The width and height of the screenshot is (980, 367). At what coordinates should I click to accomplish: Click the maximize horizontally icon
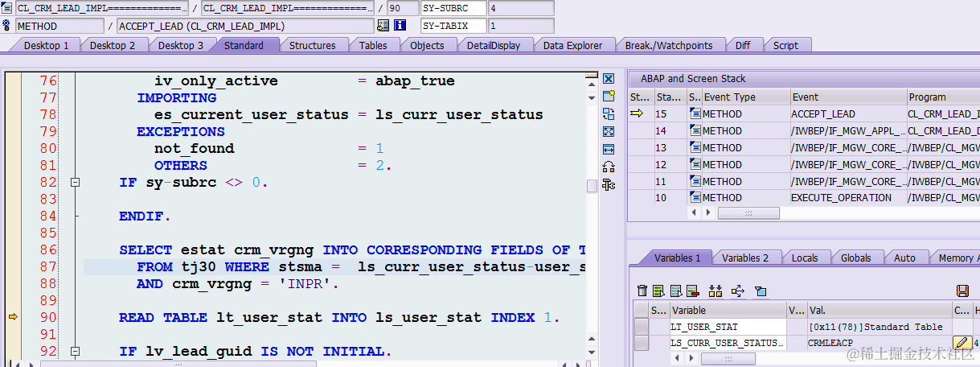pyautogui.click(x=609, y=149)
